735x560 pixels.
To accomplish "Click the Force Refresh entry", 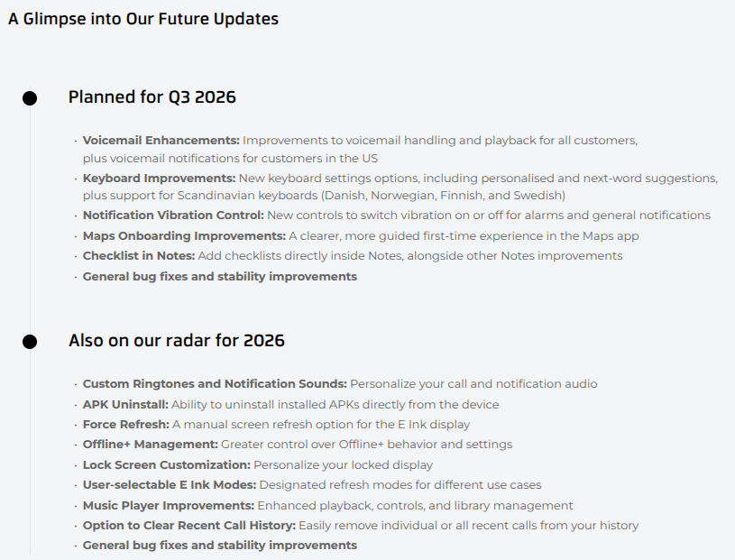I will pos(276,425).
